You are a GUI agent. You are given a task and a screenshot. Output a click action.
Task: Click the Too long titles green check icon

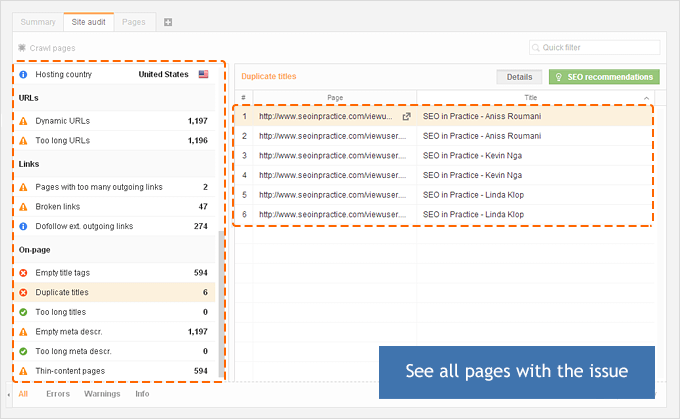coord(23,311)
